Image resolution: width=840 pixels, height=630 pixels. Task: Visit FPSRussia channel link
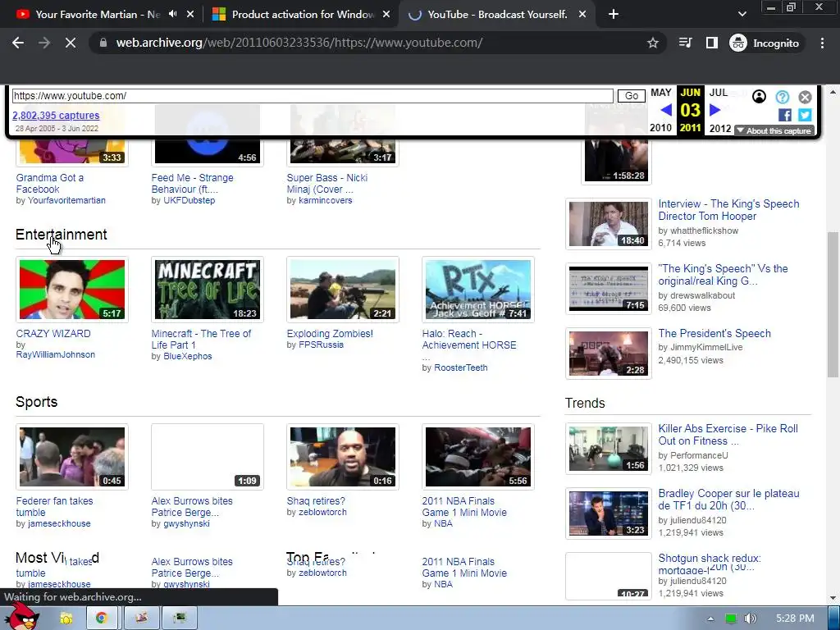tap(321, 345)
